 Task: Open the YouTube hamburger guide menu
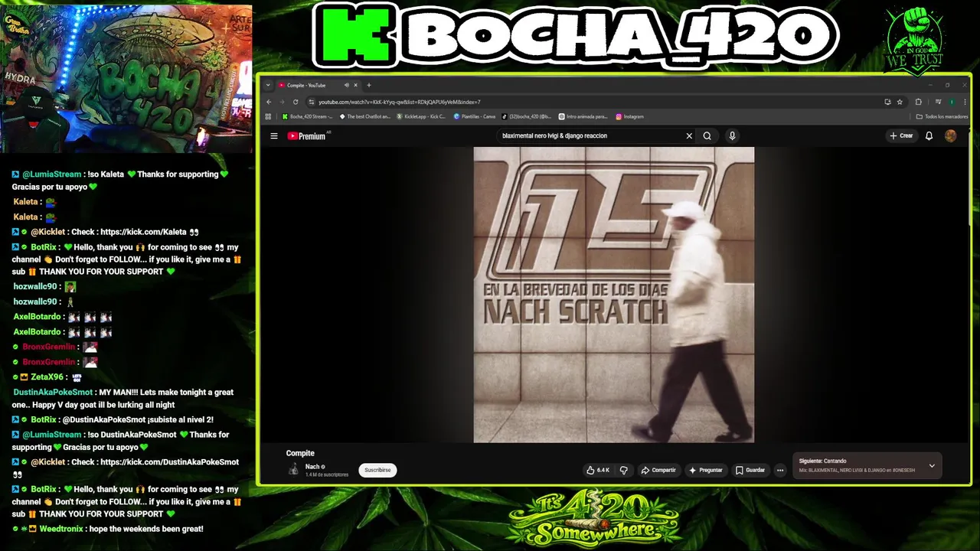click(x=274, y=136)
